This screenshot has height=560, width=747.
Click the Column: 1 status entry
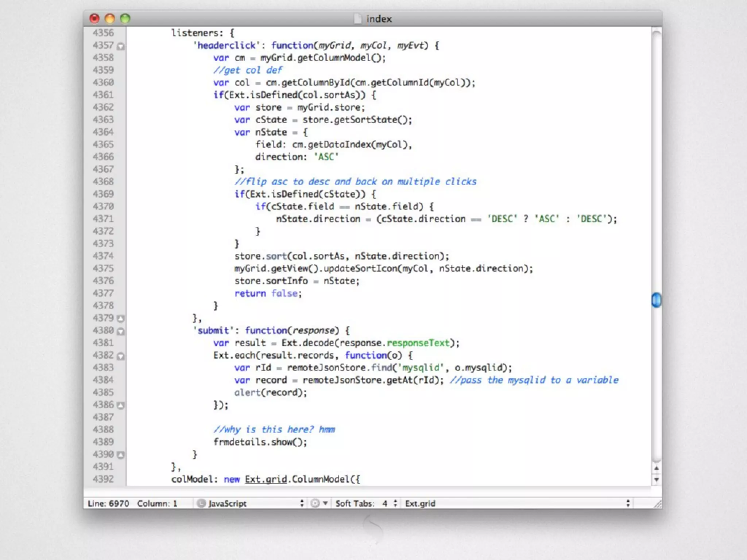click(157, 503)
